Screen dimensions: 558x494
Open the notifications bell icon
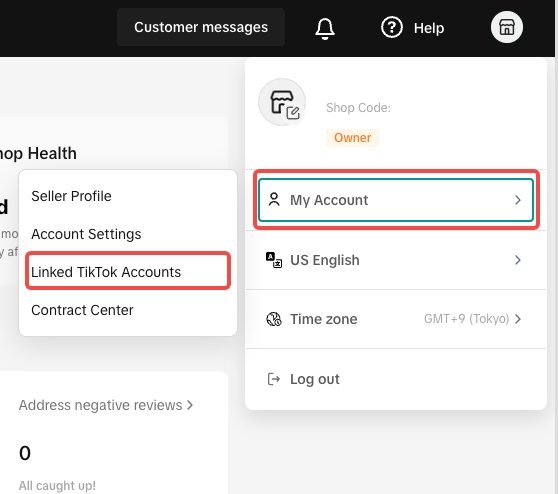pos(325,28)
